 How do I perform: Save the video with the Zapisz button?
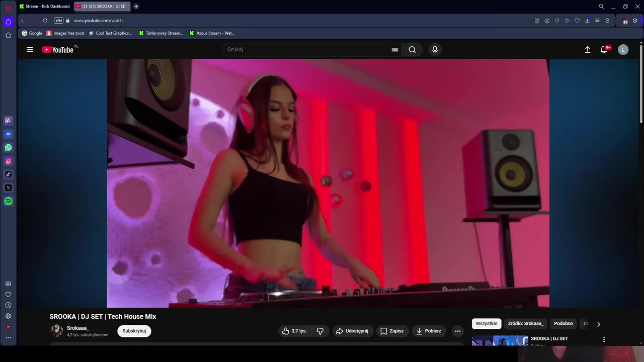[392, 331]
